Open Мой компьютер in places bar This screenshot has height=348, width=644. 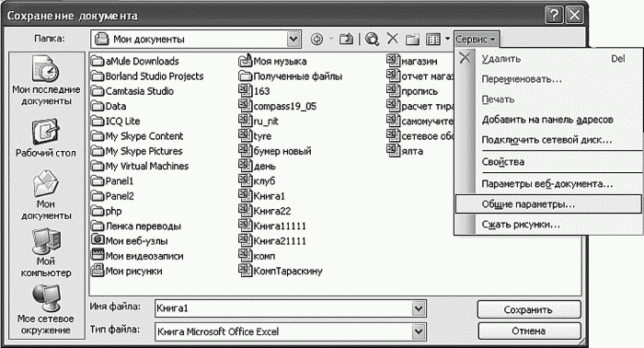pos(46,253)
